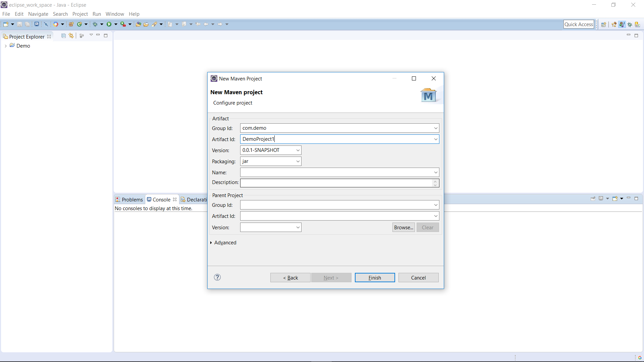Expand the Demo project tree node

pyautogui.click(x=6, y=46)
